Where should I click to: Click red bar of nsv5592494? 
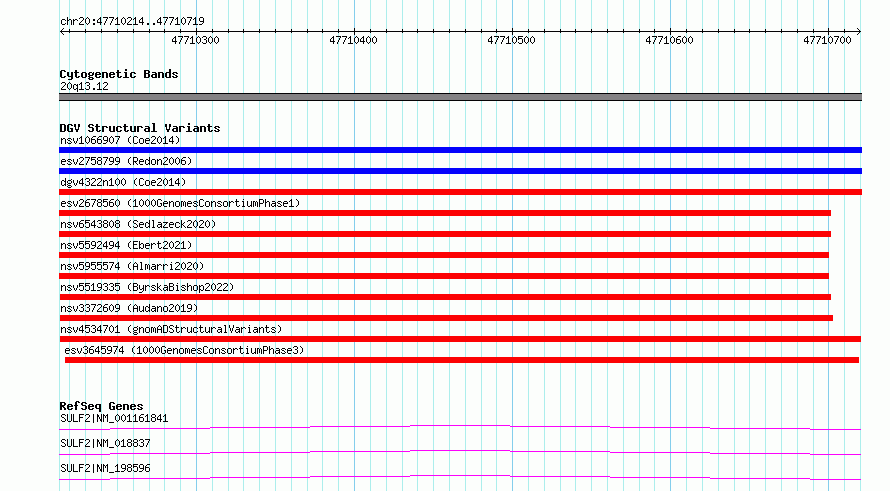tap(444, 255)
